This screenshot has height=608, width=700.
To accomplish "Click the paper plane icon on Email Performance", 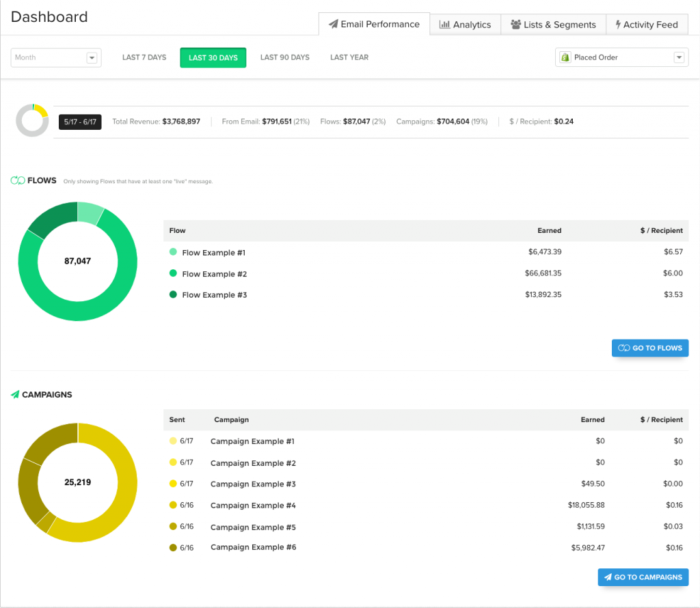I will 333,24.
